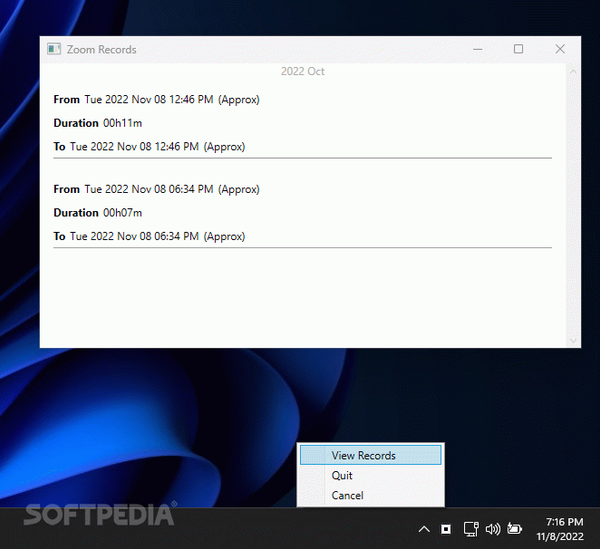Click scrollbar down arrow in Zoom Records

(573, 340)
